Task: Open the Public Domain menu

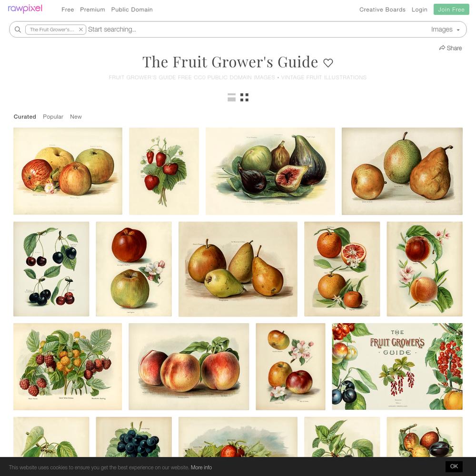Action: tap(132, 10)
